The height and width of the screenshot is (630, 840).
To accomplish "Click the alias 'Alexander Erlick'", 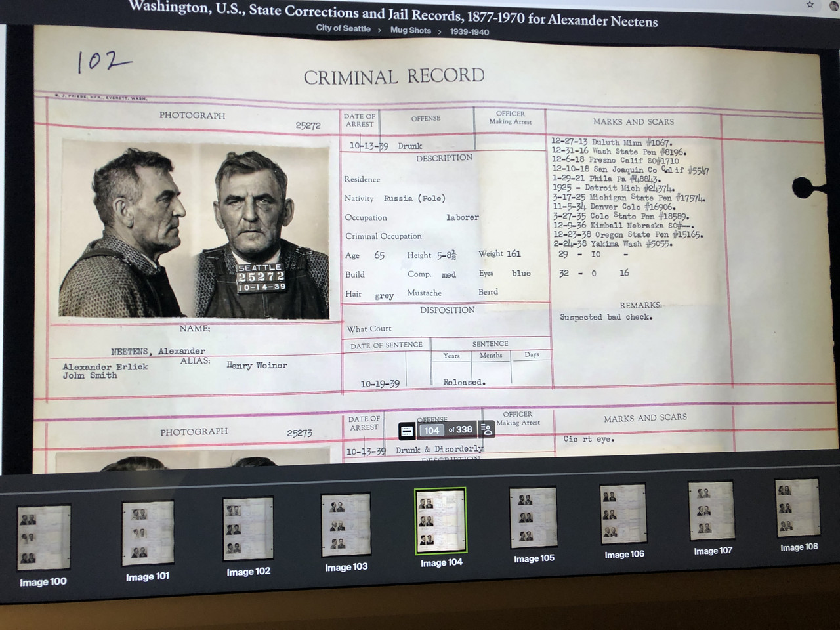I will [x=105, y=367].
